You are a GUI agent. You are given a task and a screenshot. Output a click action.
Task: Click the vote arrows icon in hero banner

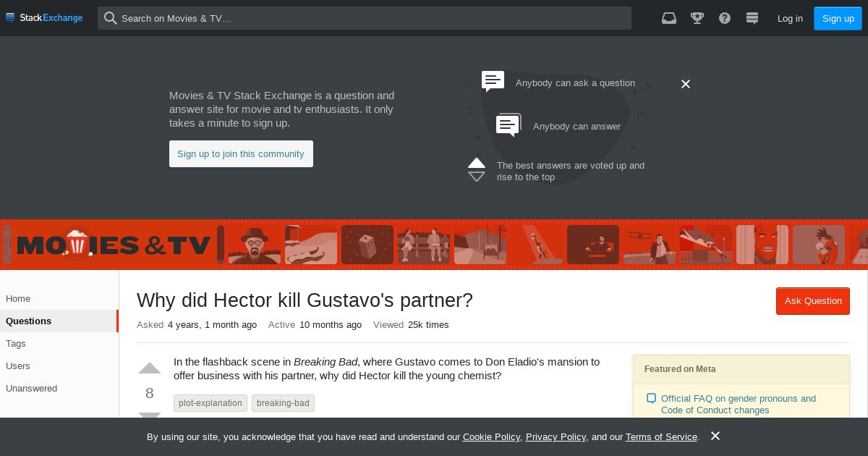pos(476,169)
